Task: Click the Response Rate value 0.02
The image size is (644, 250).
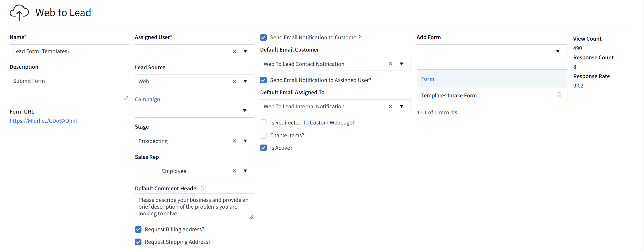Action: tap(578, 86)
